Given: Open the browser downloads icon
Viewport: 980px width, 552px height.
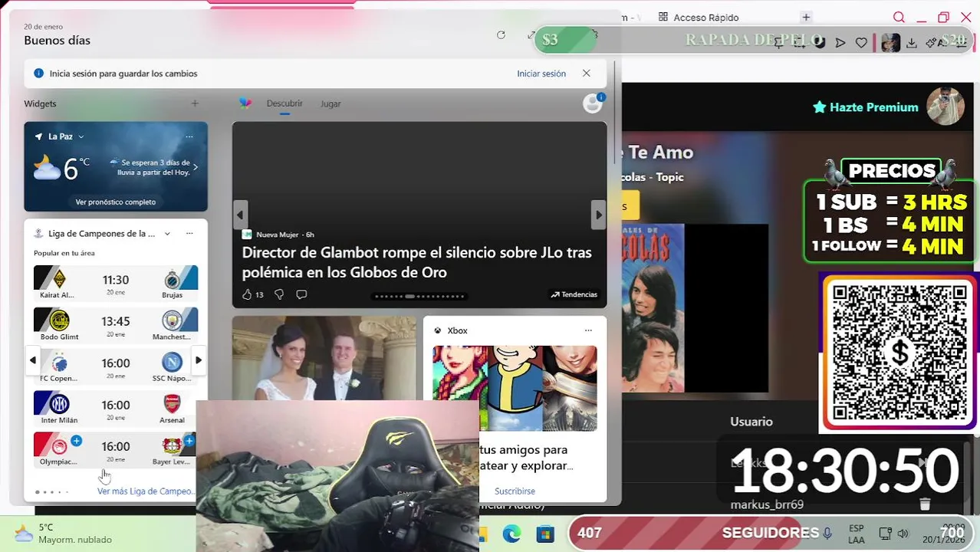Looking at the screenshot, I should pyautogui.click(x=912, y=43).
